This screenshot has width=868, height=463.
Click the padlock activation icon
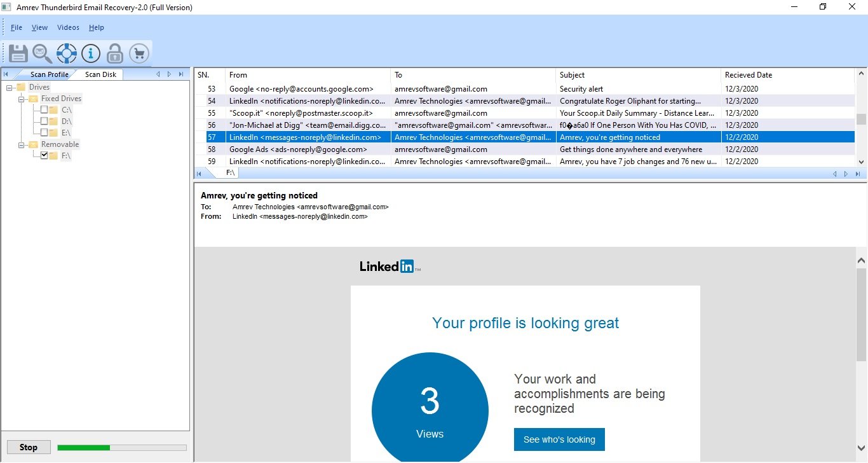coord(114,53)
